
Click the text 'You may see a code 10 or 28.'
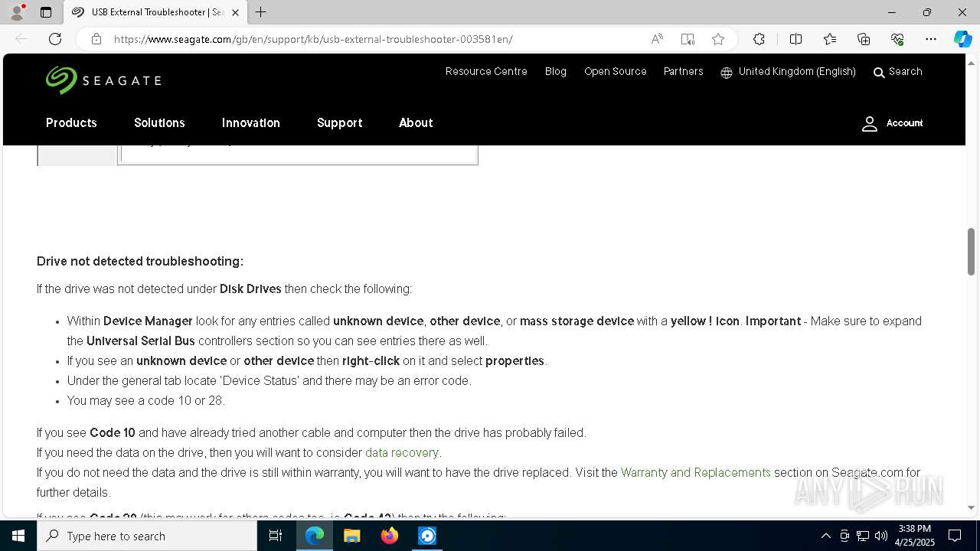pos(145,401)
